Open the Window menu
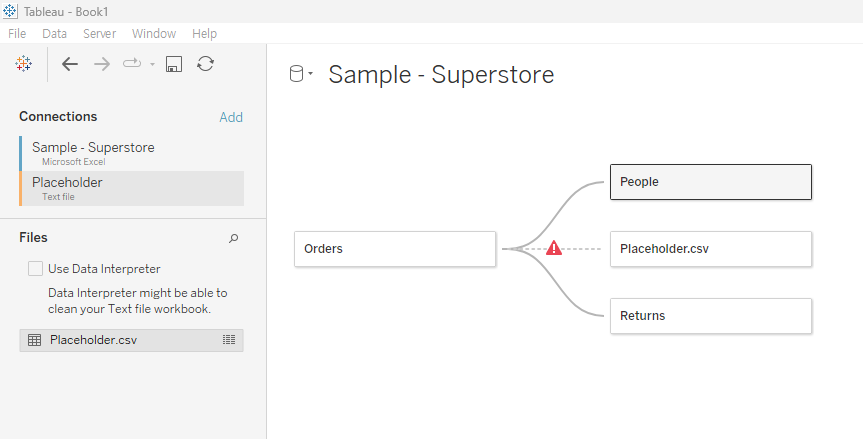Image resolution: width=863 pixels, height=439 pixels. (153, 34)
